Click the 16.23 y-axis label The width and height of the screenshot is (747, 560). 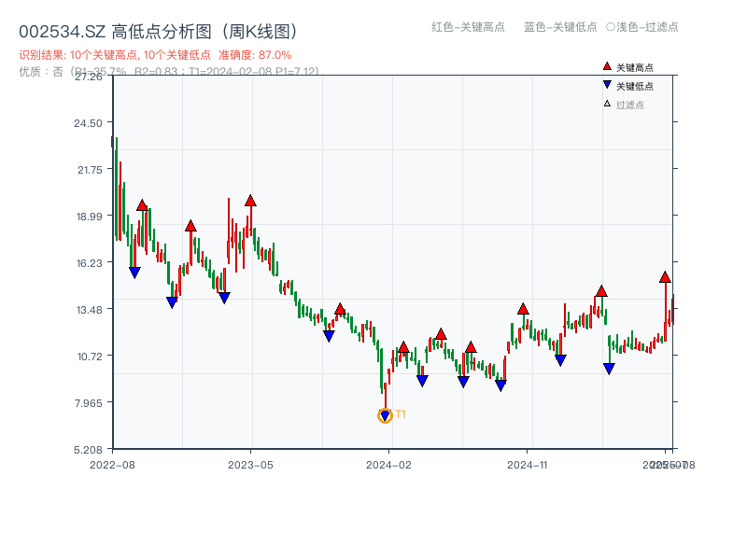coord(89,263)
